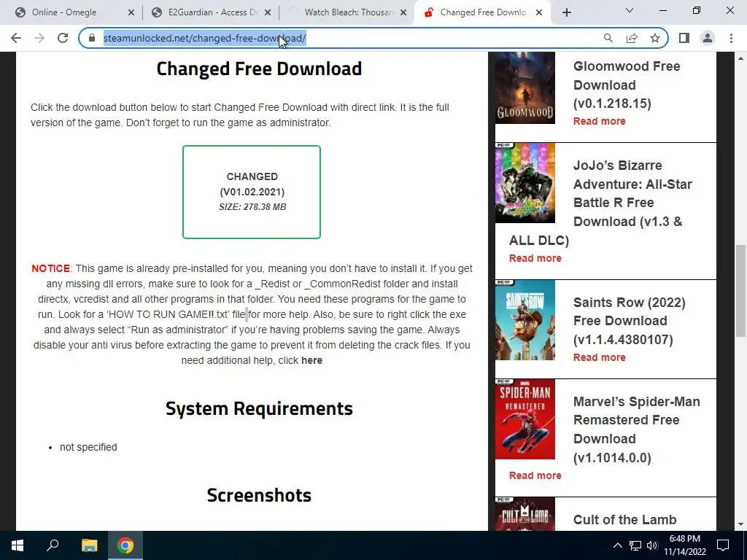The width and height of the screenshot is (747, 560).
Task: Click the 'here' help link
Action: [311, 360]
